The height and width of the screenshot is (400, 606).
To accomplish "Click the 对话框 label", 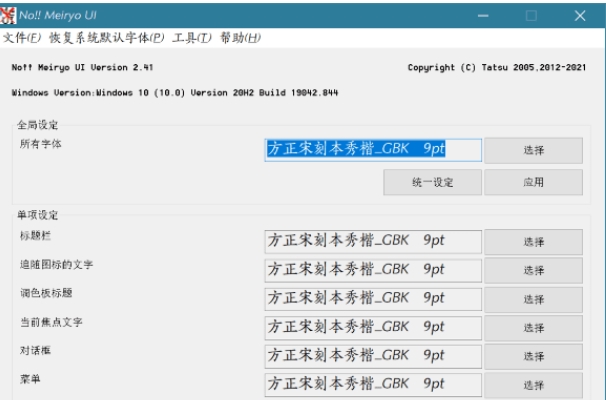I will [x=35, y=351].
